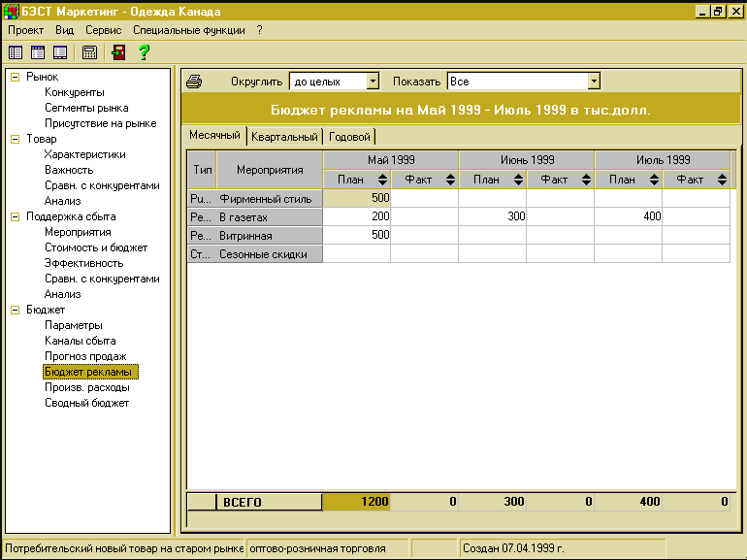Print the advertising budget with the printer icon
Screen dimensions: 747x560
[x=194, y=82]
